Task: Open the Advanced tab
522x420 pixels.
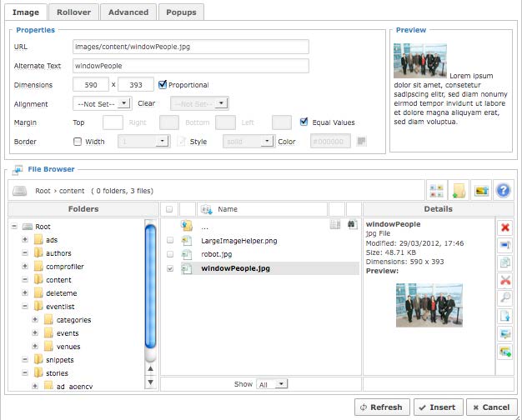Action: click(x=128, y=12)
